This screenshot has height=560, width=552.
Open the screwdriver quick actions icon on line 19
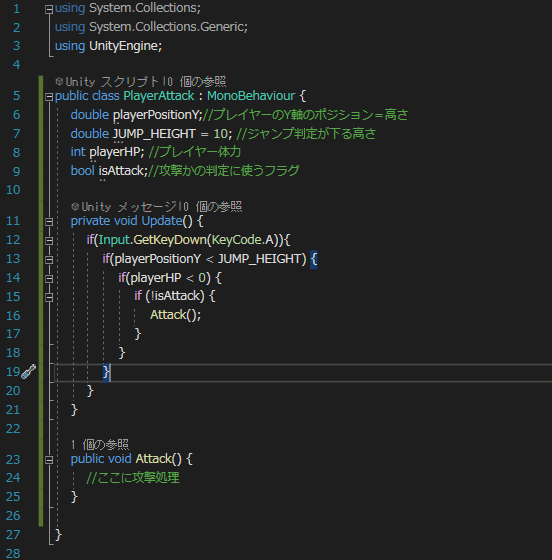tap(28, 371)
